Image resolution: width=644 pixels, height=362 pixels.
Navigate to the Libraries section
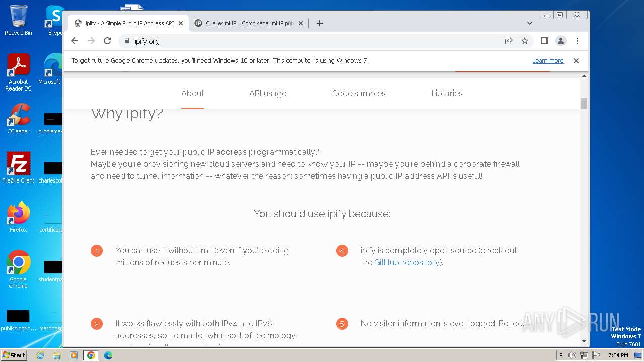tap(447, 93)
